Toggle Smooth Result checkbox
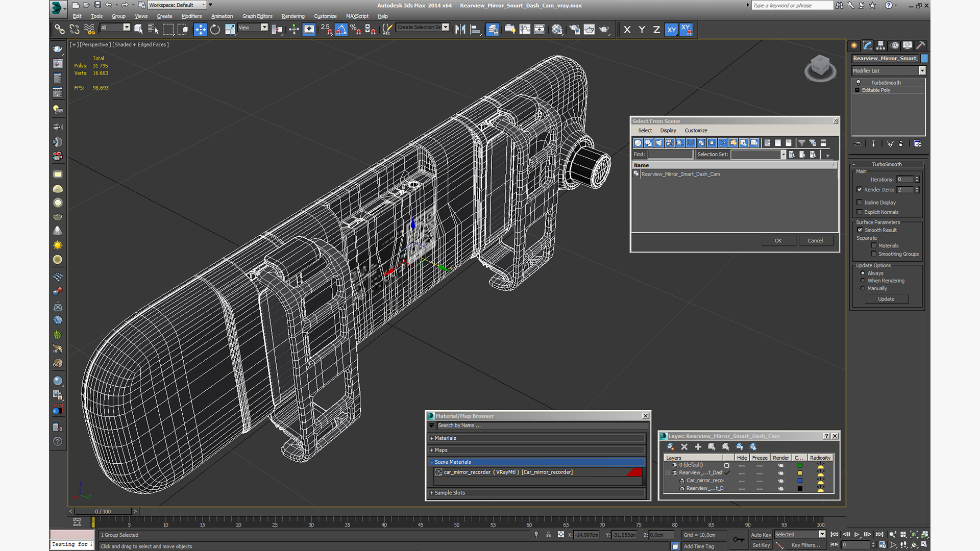This screenshot has width=980, height=551. [860, 230]
